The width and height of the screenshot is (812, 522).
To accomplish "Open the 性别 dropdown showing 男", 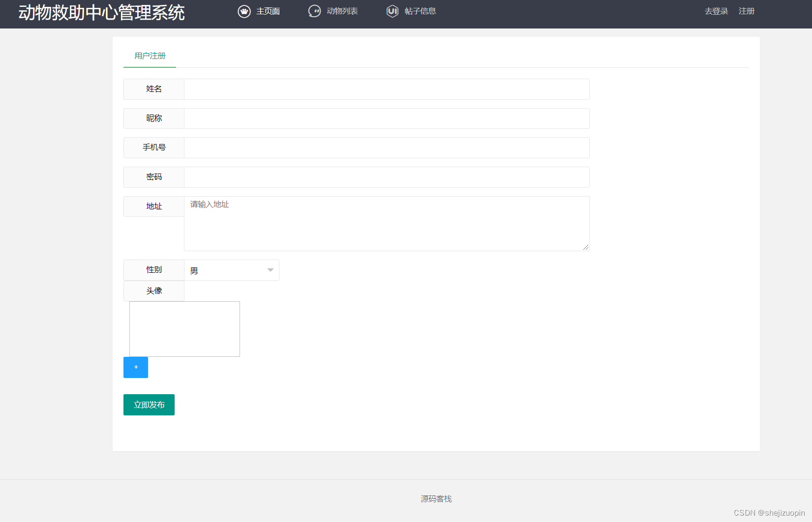I will pyautogui.click(x=232, y=270).
